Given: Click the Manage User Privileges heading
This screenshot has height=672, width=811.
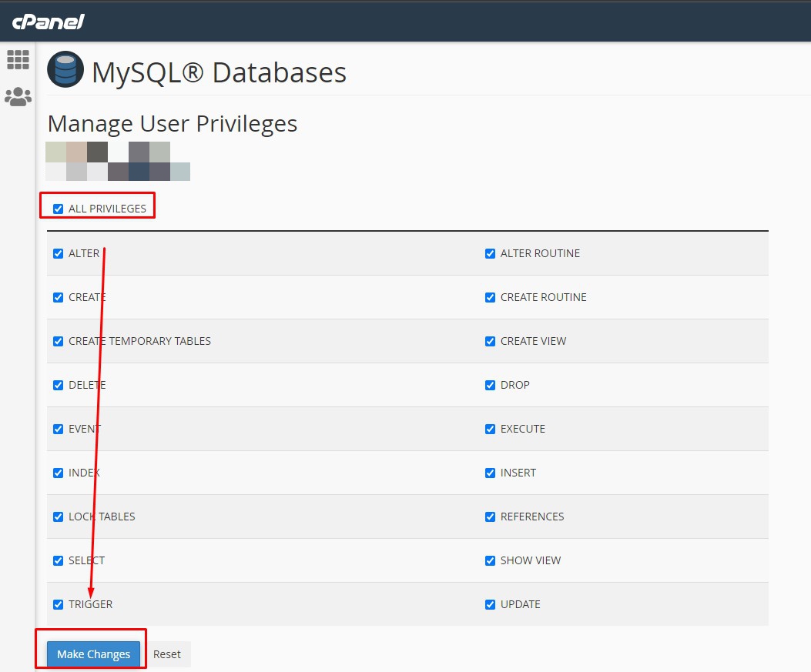Looking at the screenshot, I should [x=173, y=124].
